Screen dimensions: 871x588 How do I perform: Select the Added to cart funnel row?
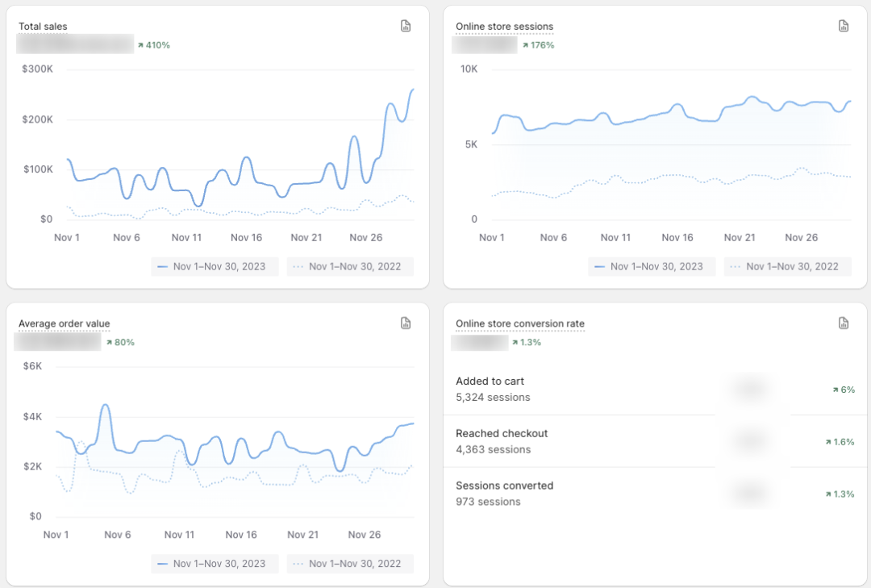coord(493,389)
